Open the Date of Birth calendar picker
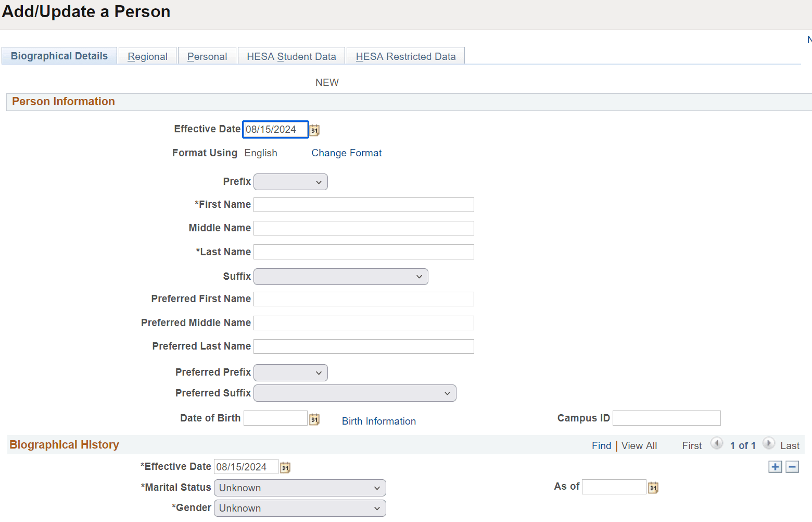Viewport: 812px width, 522px height. pos(314,418)
